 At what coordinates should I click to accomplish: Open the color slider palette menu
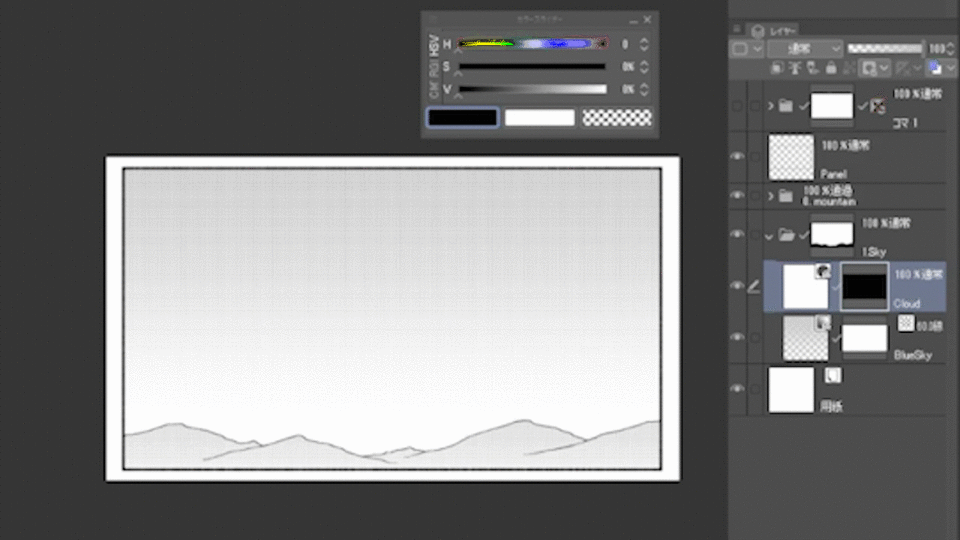tap(433, 20)
